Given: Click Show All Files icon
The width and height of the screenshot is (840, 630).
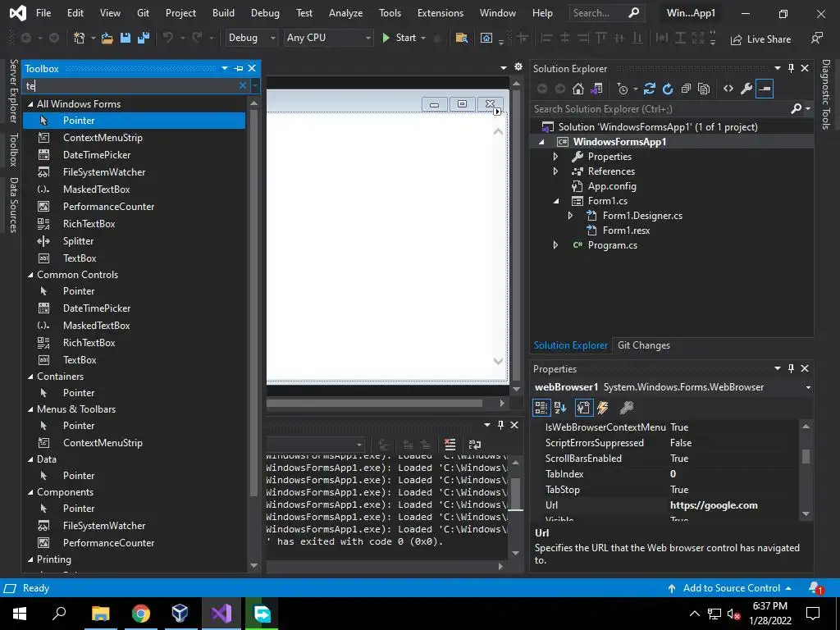Looking at the screenshot, I should [704, 89].
